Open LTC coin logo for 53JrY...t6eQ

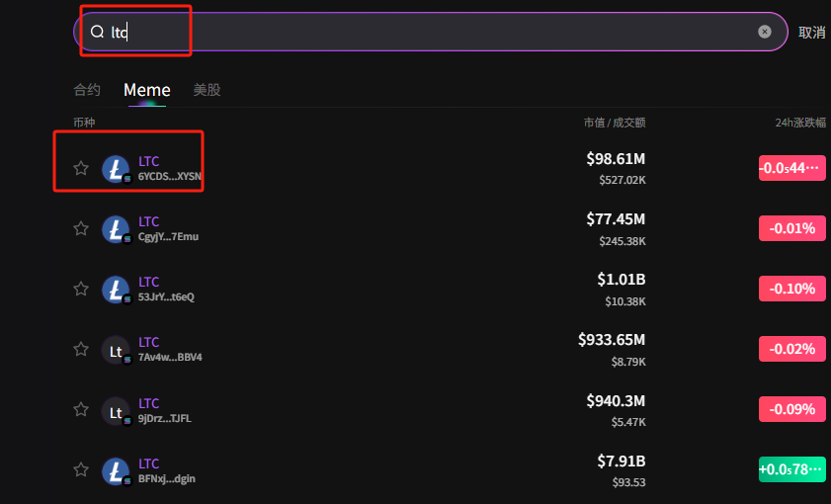tap(116, 290)
